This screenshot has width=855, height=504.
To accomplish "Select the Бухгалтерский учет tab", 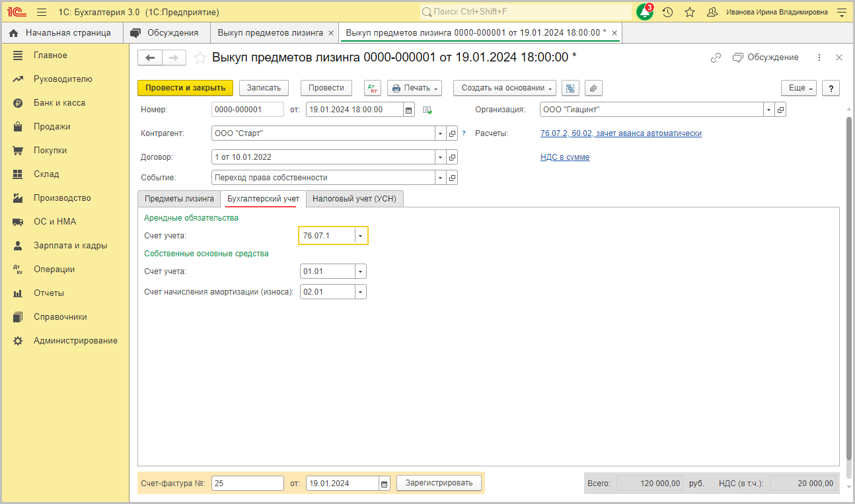I will (x=263, y=198).
